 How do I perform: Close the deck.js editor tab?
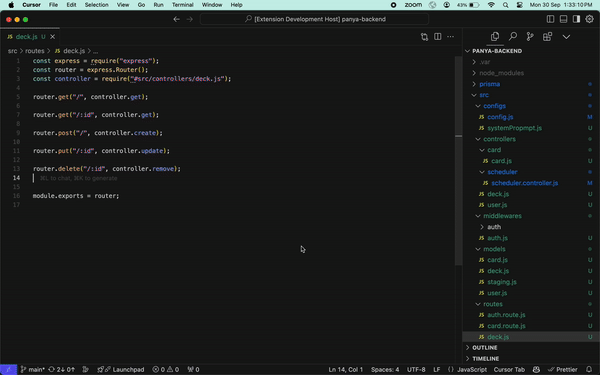pyautogui.click(x=52, y=37)
